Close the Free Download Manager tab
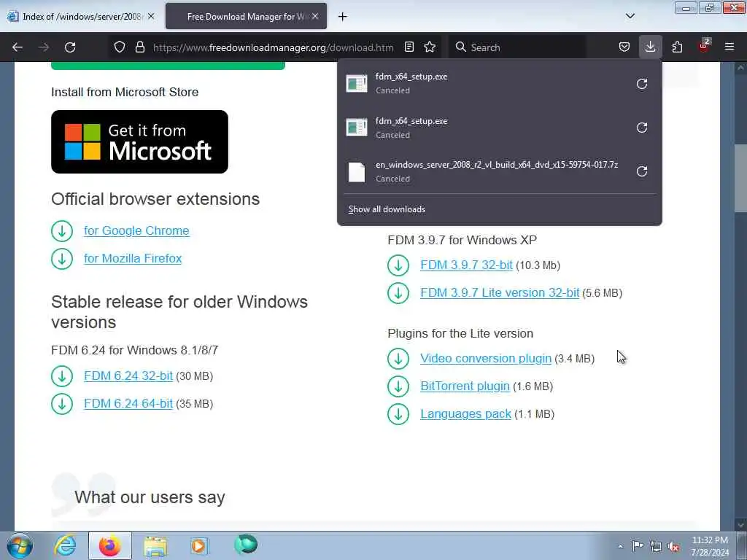 point(315,16)
